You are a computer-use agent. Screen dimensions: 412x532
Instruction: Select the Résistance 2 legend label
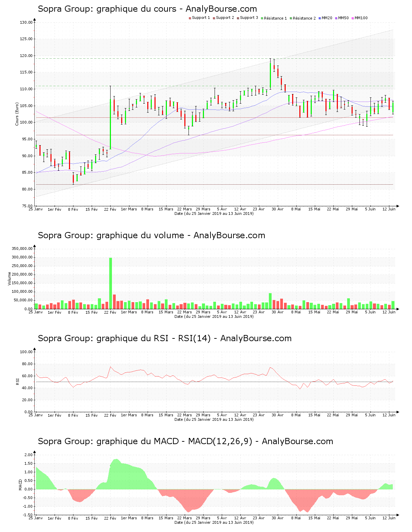coord(304,18)
